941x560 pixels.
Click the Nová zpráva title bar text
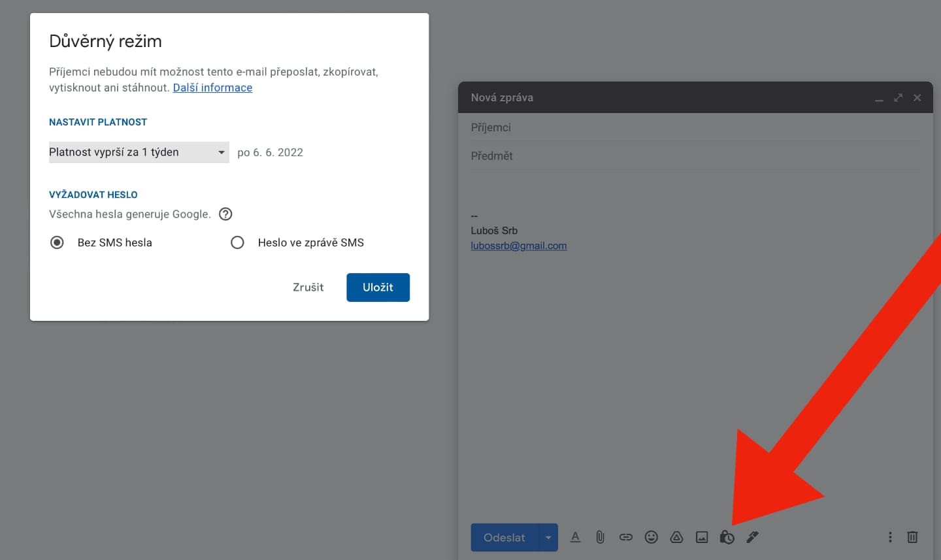[502, 97]
